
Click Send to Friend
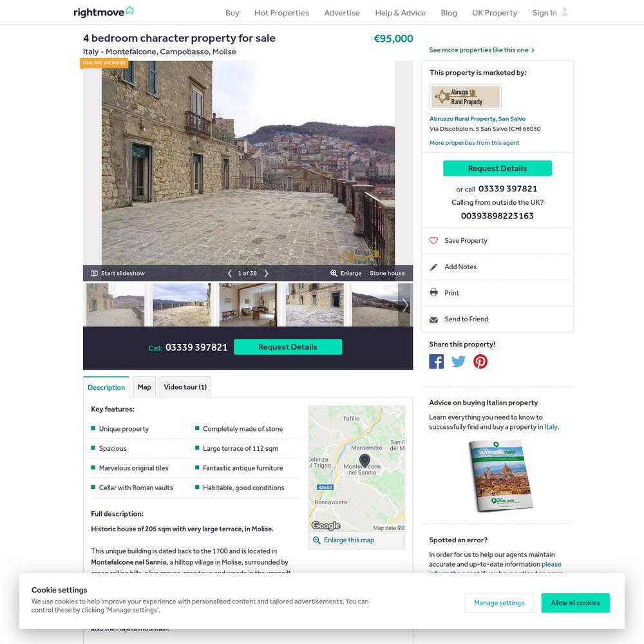466,319
